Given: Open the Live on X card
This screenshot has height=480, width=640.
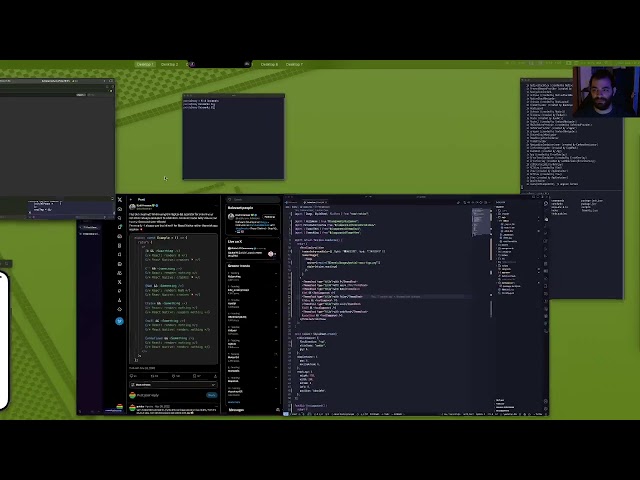Looking at the screenshot, I should [253, 250].
